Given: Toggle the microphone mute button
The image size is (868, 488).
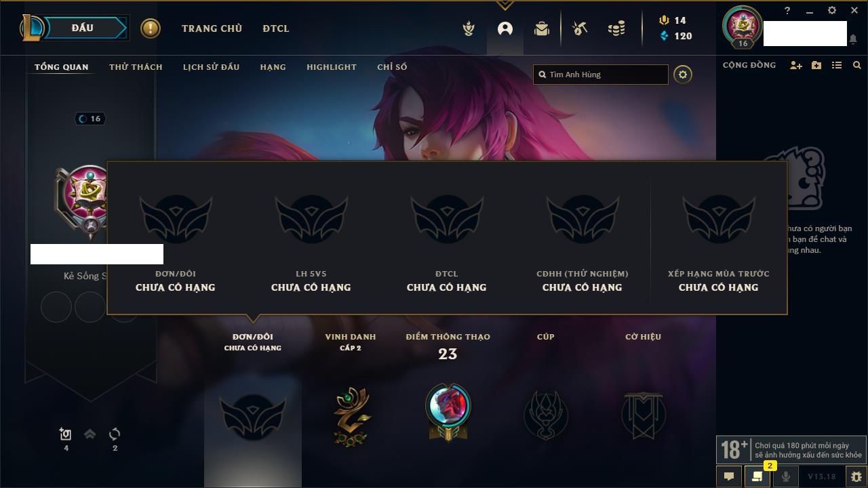Looking at the screenshot, I should coord(786,476).
